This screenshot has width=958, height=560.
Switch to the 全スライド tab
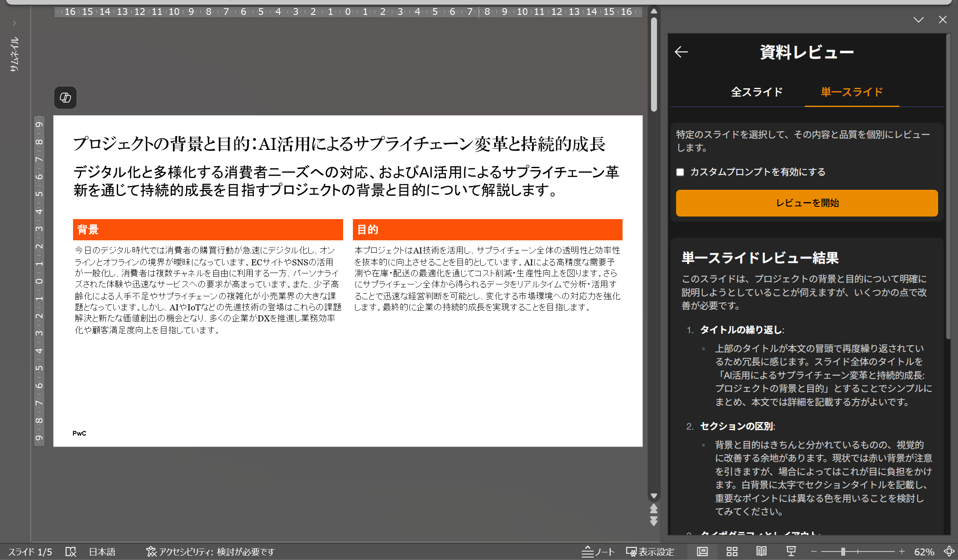(x=756, y=92)
